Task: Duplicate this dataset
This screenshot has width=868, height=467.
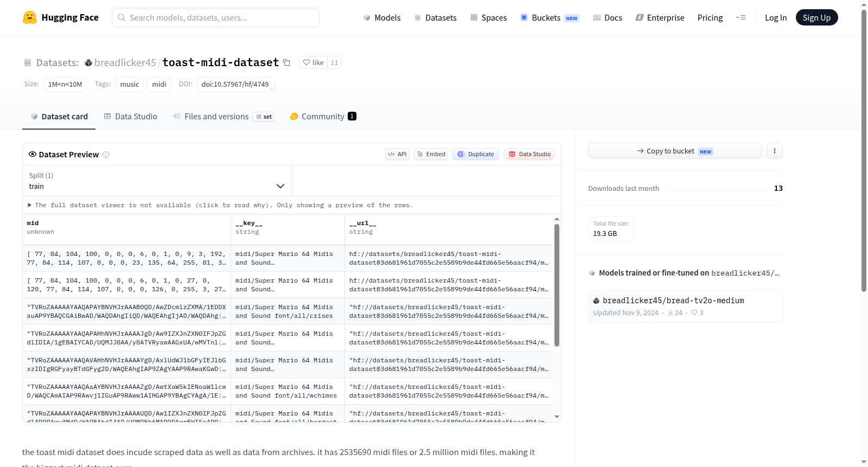Action: (476, 154)
